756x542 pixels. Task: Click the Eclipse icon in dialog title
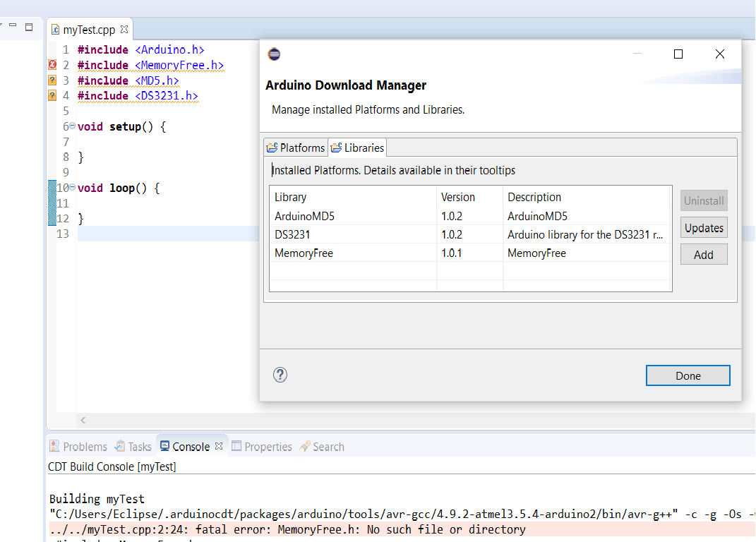[x=274, y=54]
